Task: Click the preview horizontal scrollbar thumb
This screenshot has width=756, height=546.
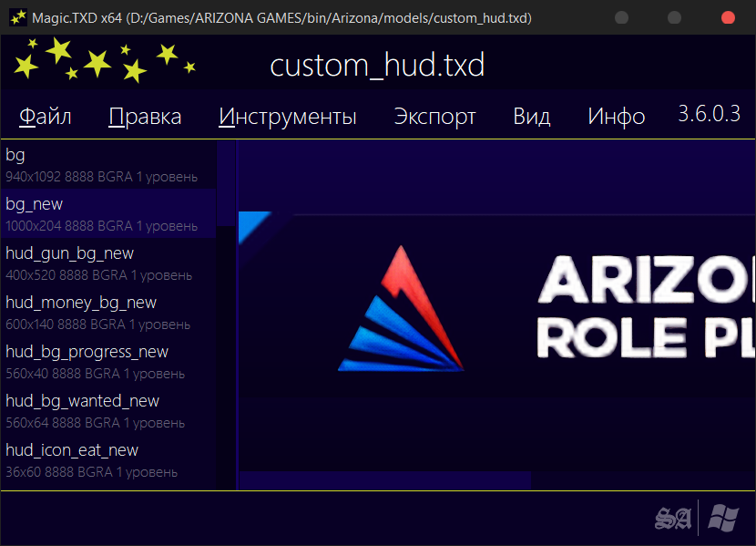Action: 384,480
